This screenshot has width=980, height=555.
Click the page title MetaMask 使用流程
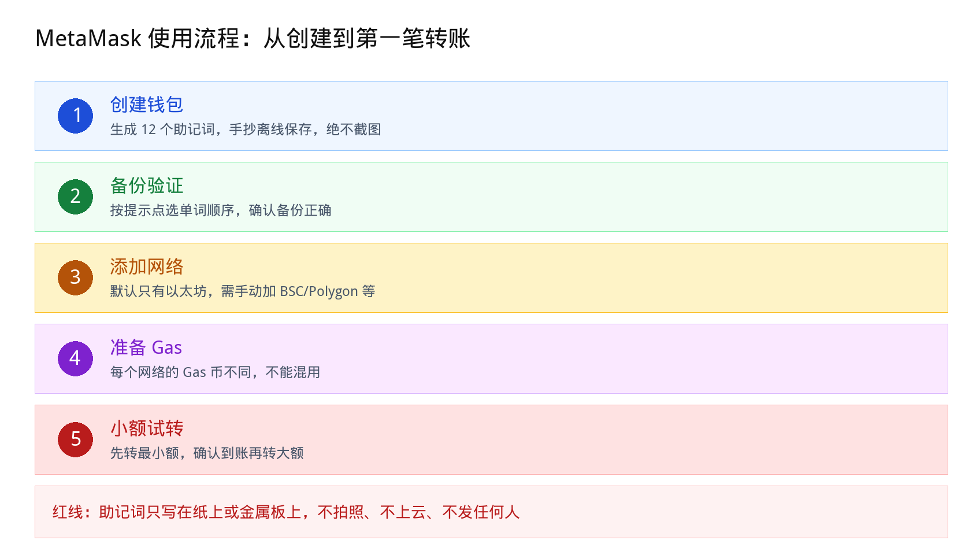(x=137, y=39)
